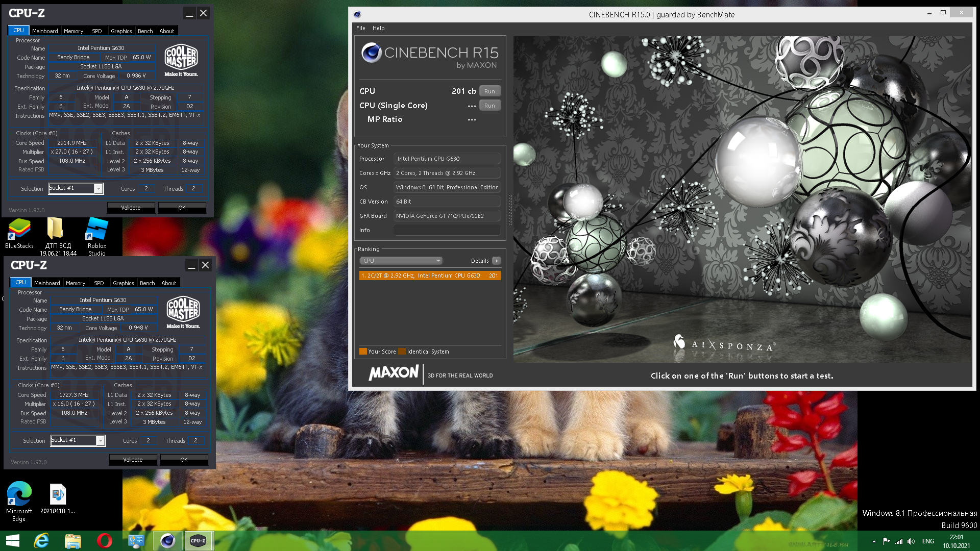Select CPU tab in bottom CPU-Z
Screen dimensions: 980x551
(21, 283)
